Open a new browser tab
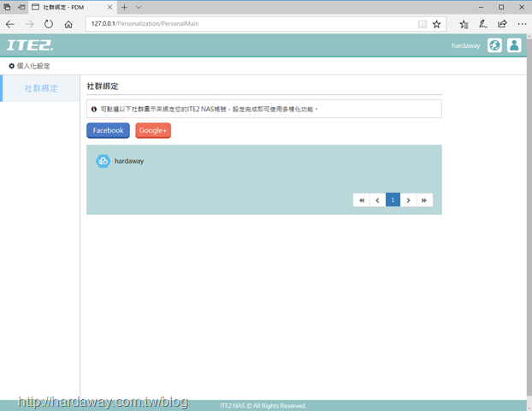532x411 pixels. click(125, 7)
